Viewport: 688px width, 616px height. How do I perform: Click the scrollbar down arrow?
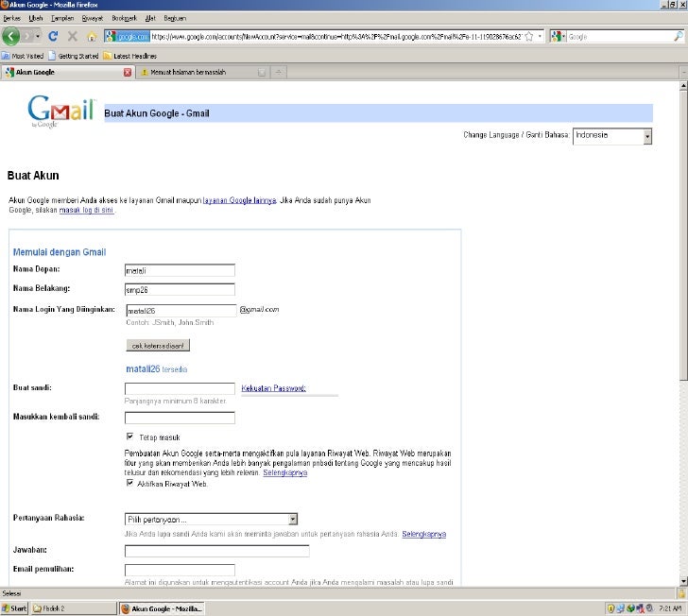click(683, 581)
